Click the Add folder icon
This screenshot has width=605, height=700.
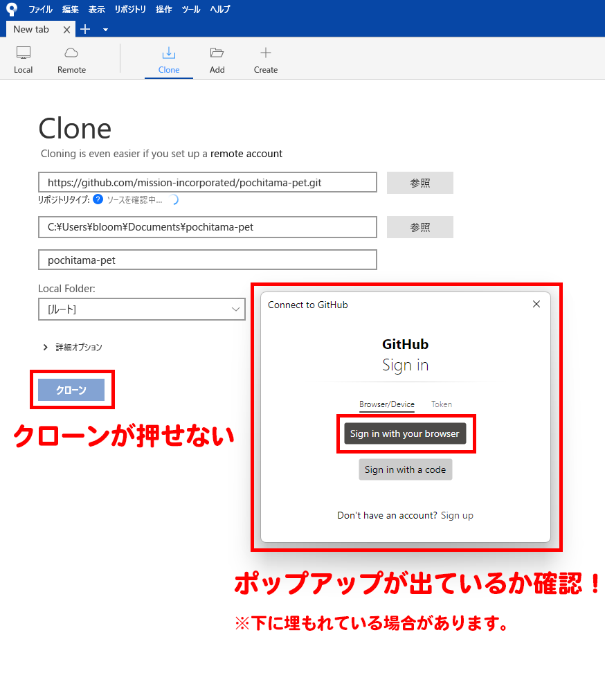point(217,53)
